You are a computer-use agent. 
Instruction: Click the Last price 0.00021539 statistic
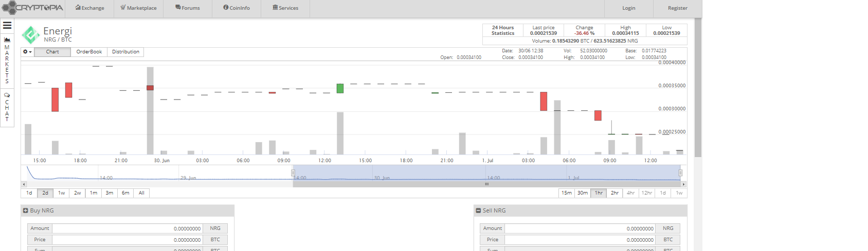coord(544,30)
